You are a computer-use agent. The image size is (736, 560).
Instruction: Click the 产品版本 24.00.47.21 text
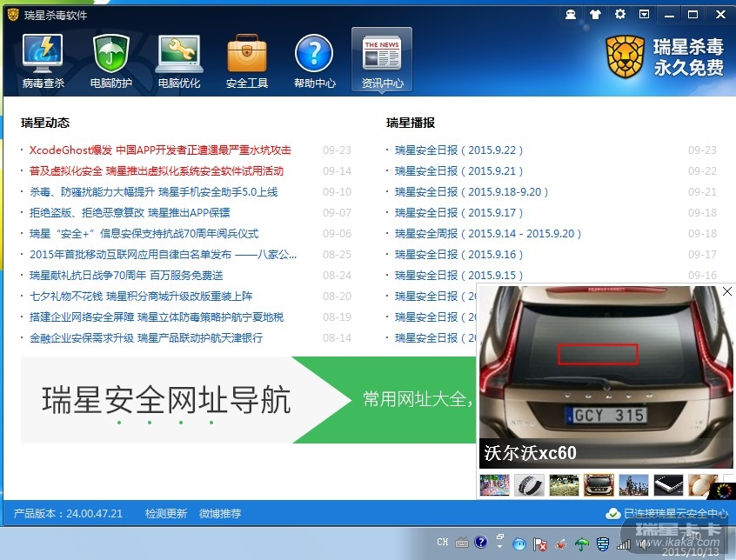click(68, 514)
